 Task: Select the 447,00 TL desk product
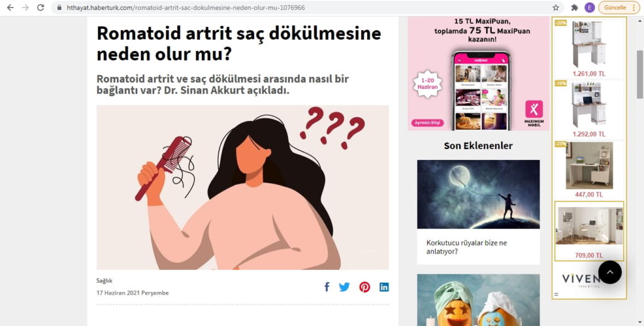[x=589, y=169]
